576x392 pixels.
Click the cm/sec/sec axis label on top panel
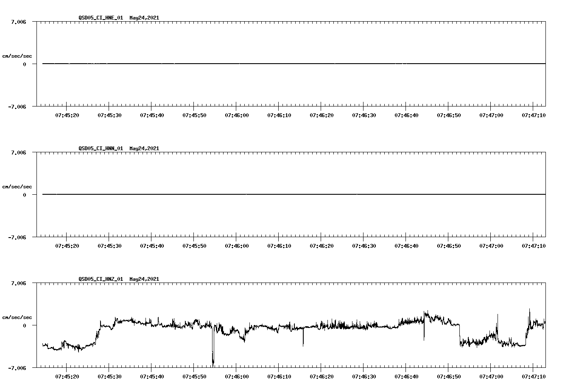coord(17,56)
